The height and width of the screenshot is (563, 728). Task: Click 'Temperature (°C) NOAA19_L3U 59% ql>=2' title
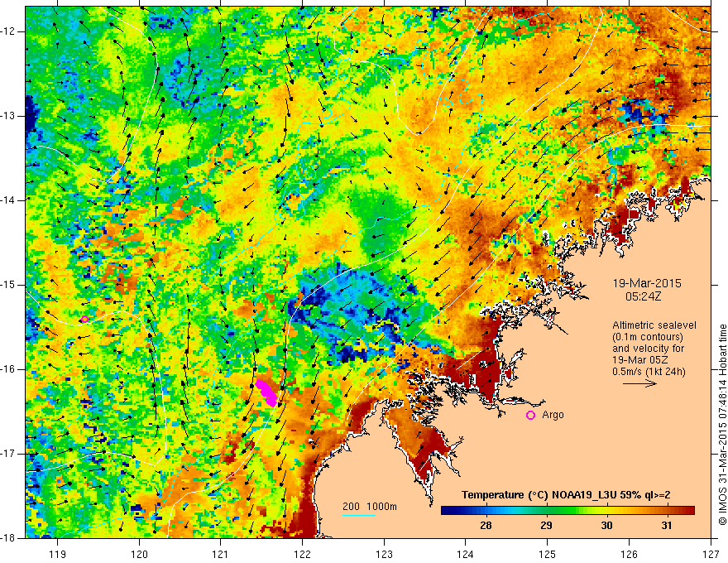pyautogui.click(x=566, y=495)
